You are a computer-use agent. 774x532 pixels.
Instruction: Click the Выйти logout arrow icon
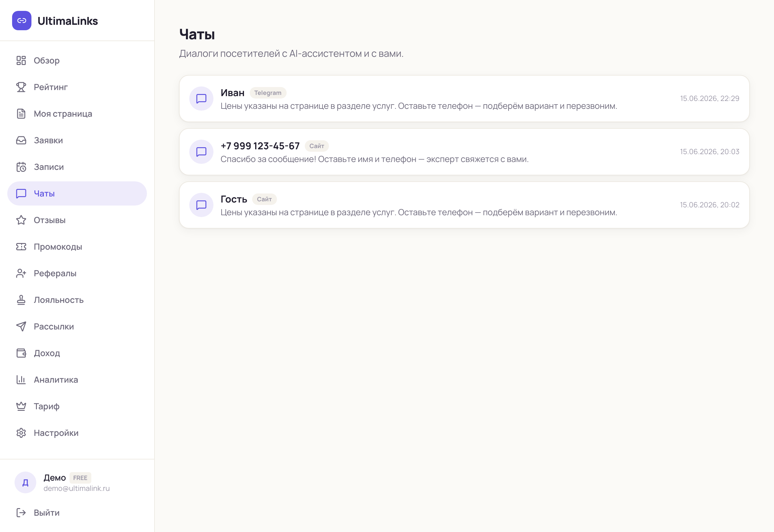[21, 513]
